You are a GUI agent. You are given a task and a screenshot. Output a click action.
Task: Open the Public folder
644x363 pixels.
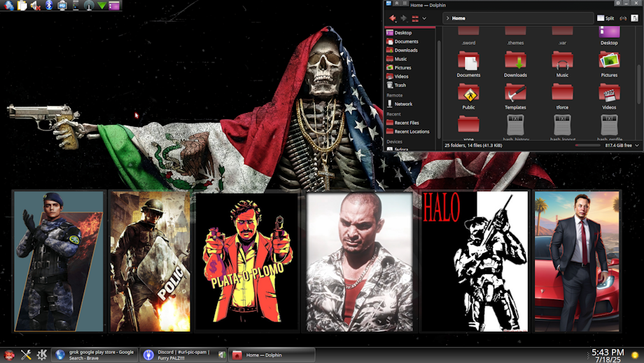468,96
